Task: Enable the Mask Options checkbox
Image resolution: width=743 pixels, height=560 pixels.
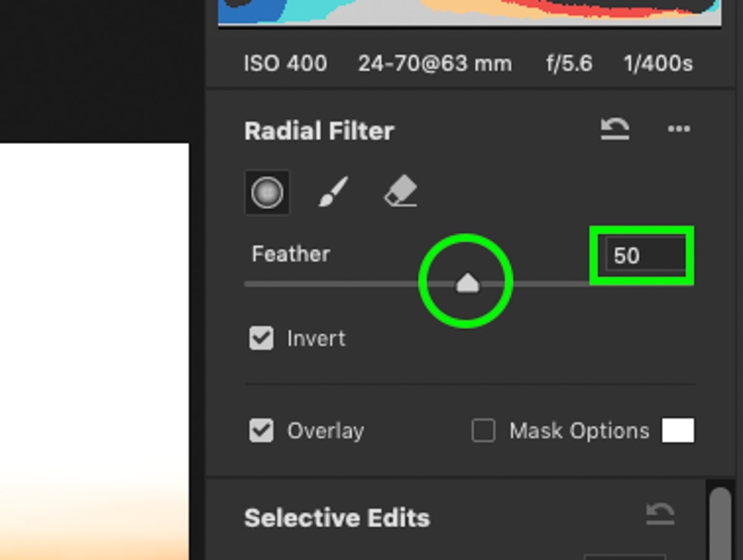Action: [x=484, y=431]
